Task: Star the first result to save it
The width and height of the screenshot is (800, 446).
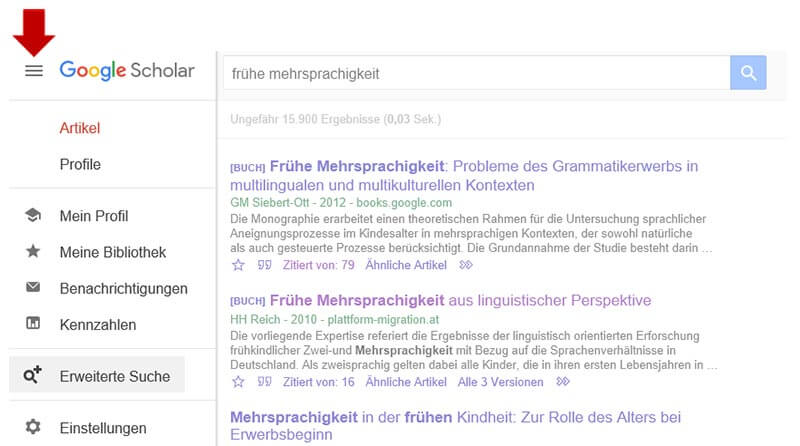Action: [238, 265]
